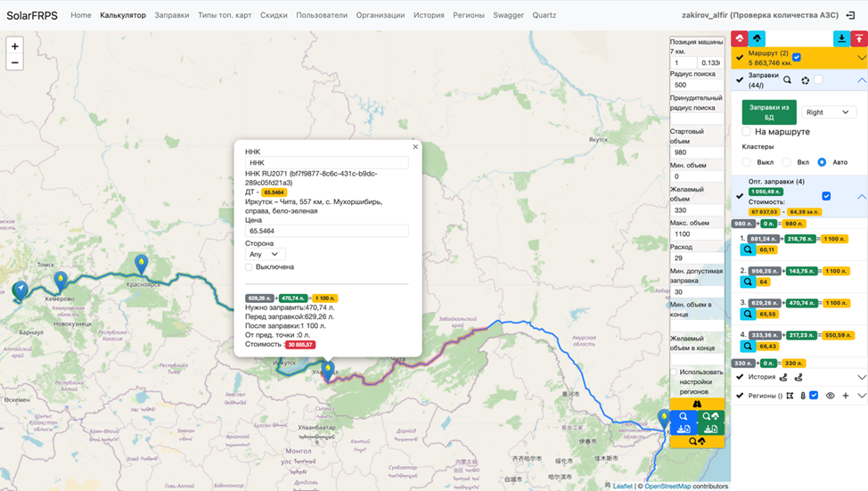Click the polygon draw icon in Регионы row
This screenshot has height=491, width=868.
[790, 396]
